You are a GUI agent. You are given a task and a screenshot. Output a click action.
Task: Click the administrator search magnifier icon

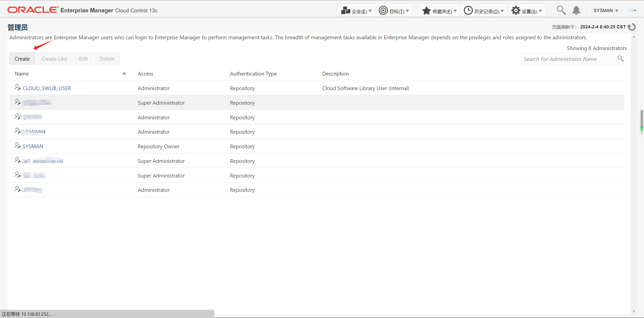621,59
